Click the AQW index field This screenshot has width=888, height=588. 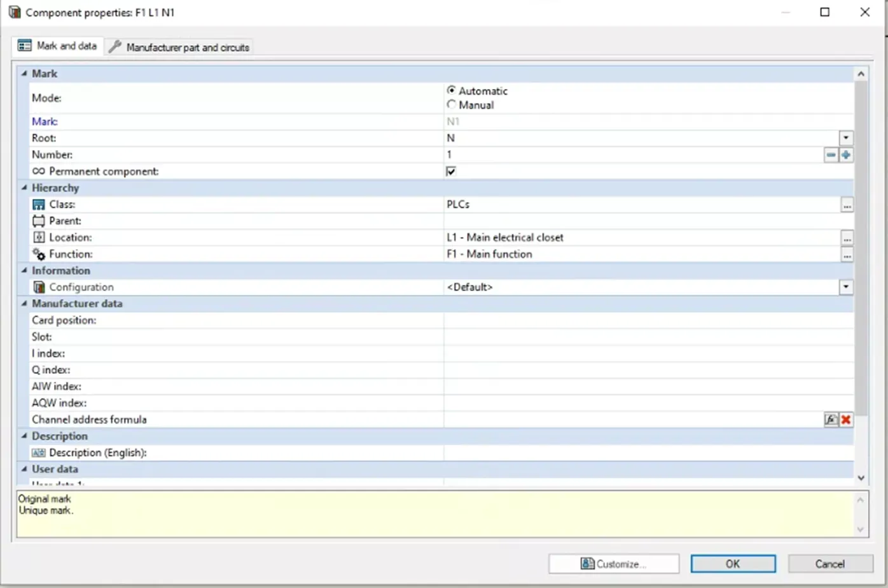point(649,403)
